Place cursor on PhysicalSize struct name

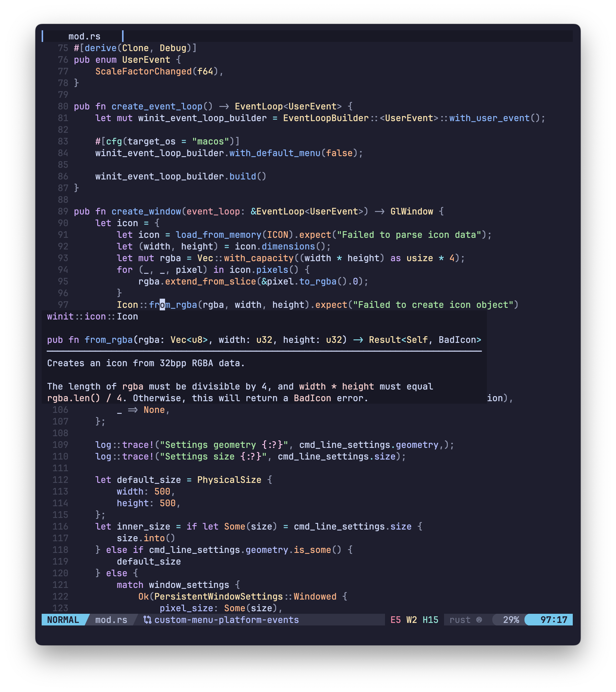229,480
